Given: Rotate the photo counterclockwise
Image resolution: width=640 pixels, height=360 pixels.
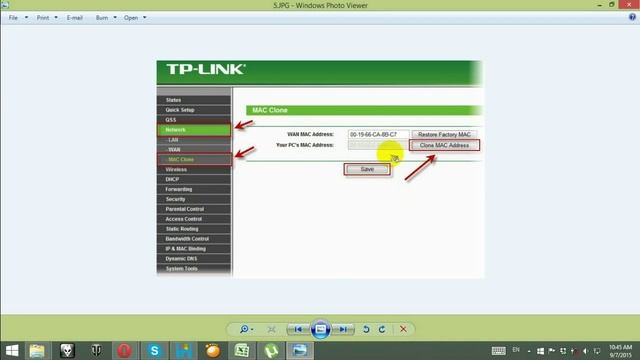Looking at the screenshot, I should pos(366,329).
